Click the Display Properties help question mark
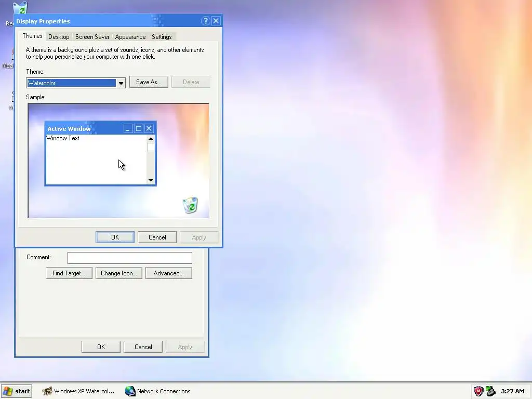532x399 pixels. 206,21
